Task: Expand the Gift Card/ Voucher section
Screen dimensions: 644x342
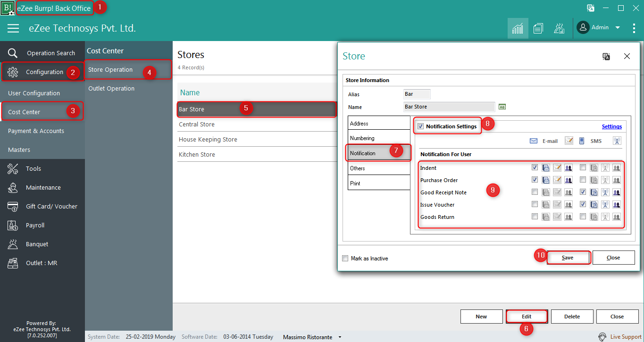Action: (x=42, y=206)
